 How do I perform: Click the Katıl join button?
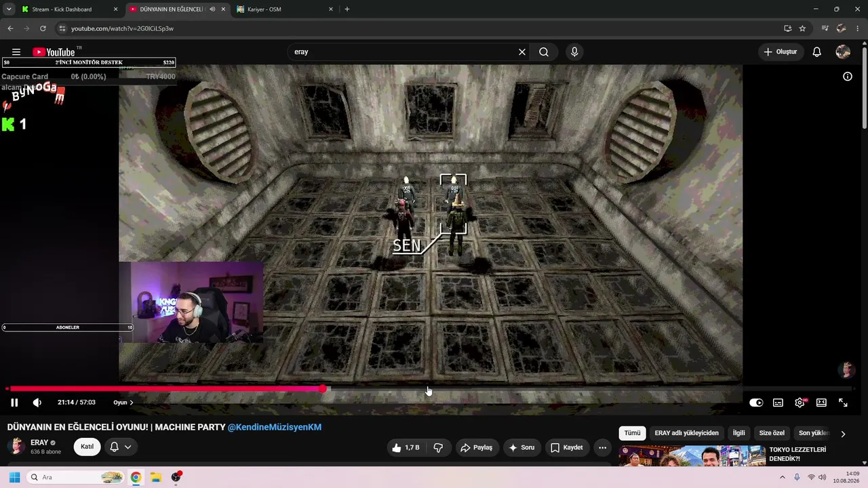[x=87, y=447]
